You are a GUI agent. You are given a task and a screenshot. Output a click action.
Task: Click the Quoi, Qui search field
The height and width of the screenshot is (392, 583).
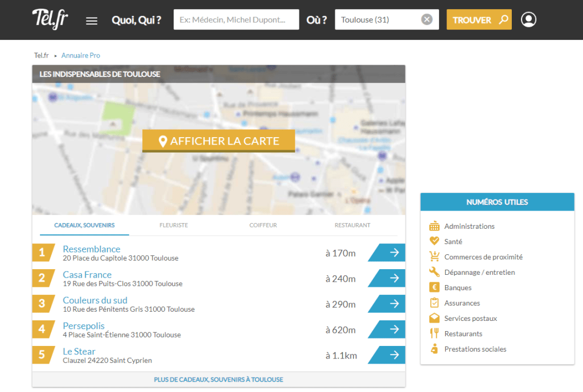(236, 20)
